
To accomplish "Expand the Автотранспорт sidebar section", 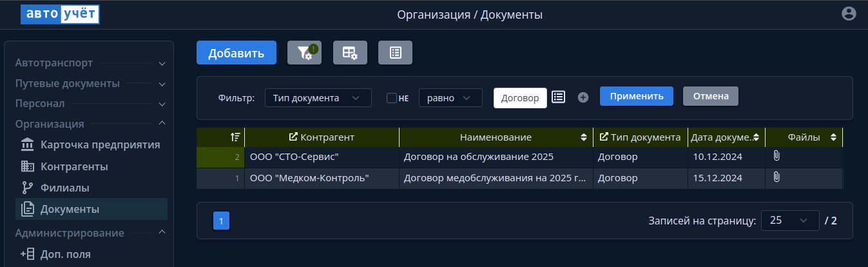I will pos(162,63).
